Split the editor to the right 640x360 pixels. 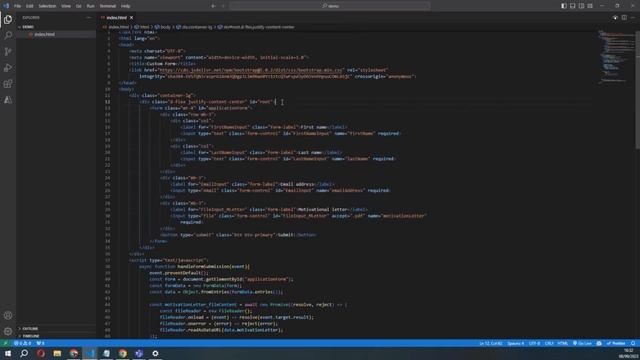[x=624, y=18]
